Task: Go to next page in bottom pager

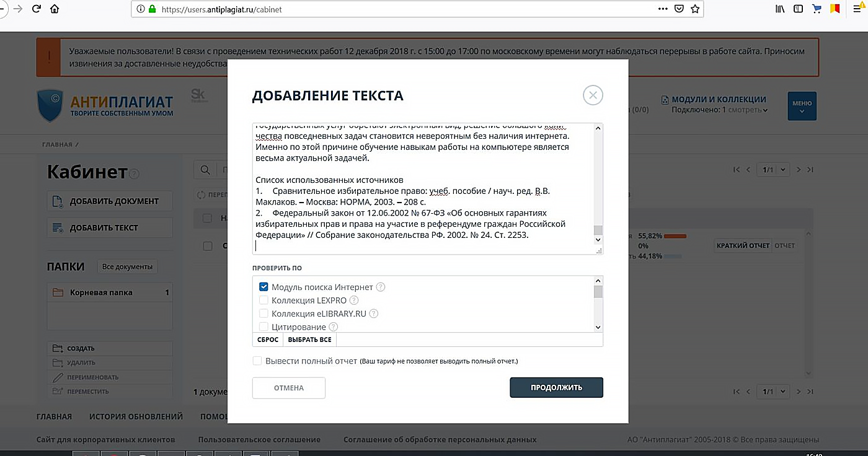Action: [799, 392]
